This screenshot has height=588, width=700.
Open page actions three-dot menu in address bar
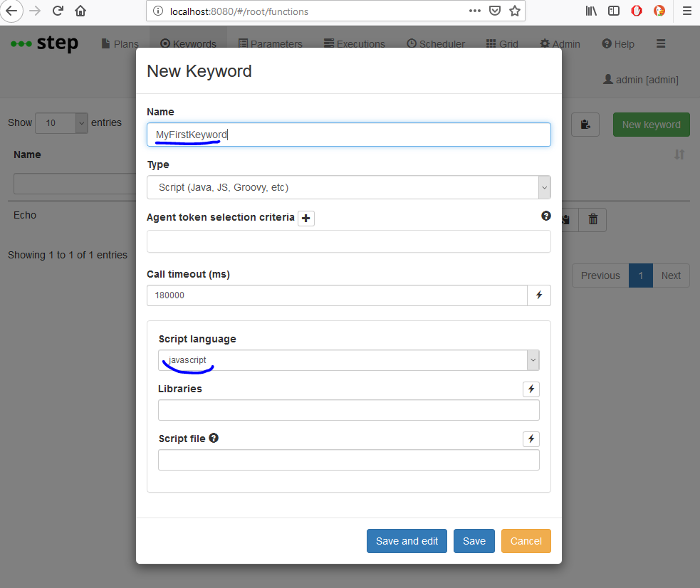[x=474, y=11]
